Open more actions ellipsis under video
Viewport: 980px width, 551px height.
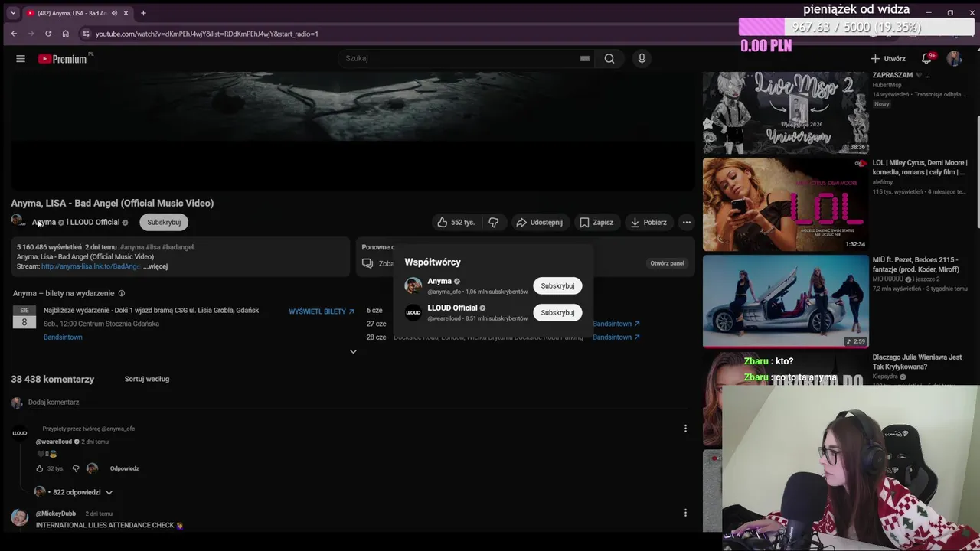(x=687, y=222)
